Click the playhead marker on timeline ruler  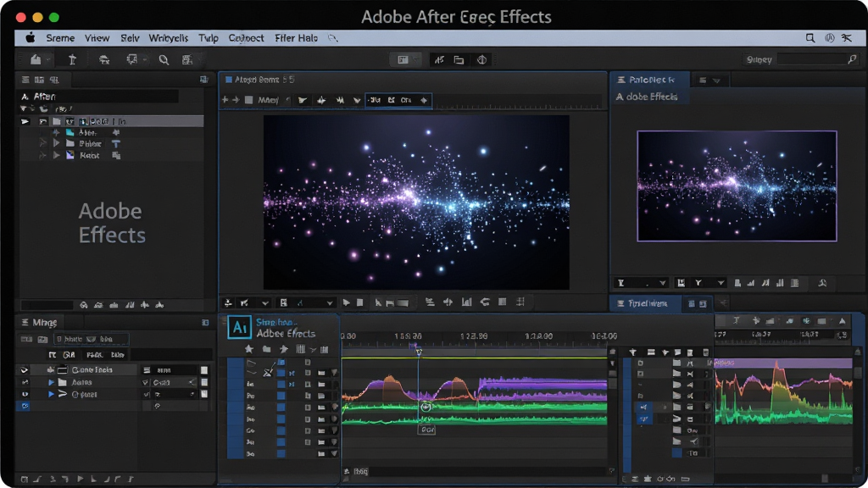tap(418, 350)
